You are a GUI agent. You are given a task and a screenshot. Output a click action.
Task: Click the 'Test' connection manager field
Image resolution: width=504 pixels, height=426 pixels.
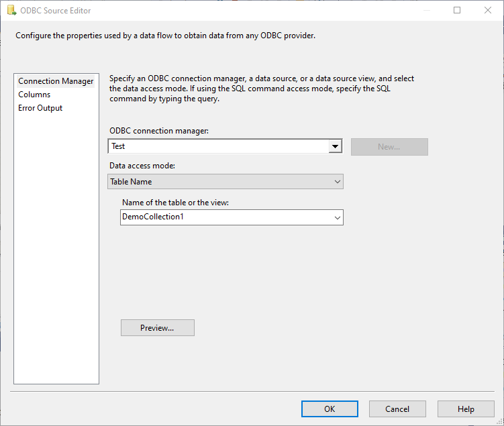coord(218,146)
